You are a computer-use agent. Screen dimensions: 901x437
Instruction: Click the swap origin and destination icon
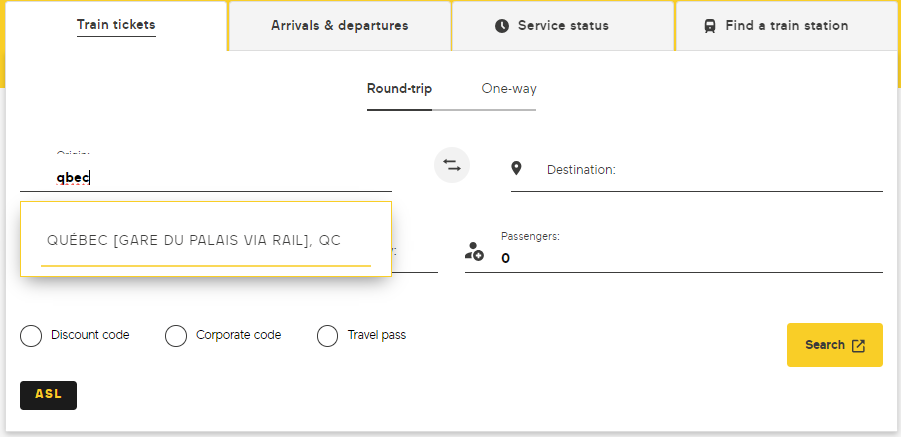click(x=452, y=165)
